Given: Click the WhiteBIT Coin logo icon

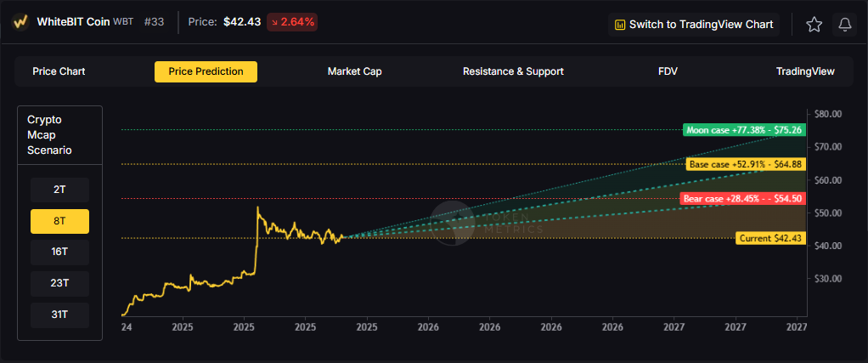Looking at the screenshot, I should coord(20,22).
